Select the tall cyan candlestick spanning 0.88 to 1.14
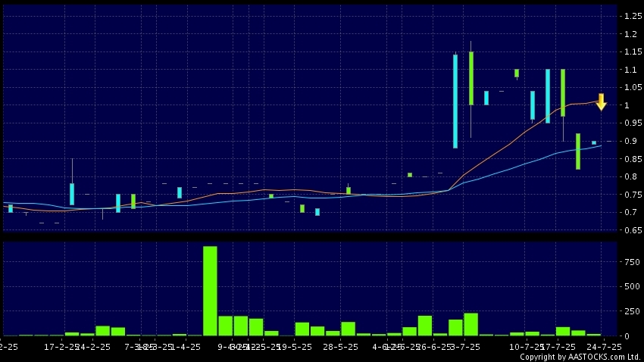644x362 pixels. point(455,101)
